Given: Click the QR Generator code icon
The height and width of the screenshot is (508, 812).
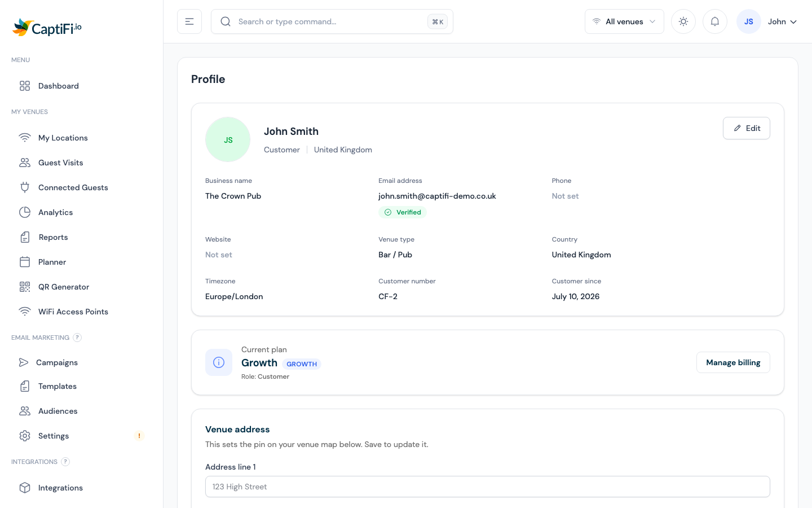Looking at the screenshot, I should [25, 287].
